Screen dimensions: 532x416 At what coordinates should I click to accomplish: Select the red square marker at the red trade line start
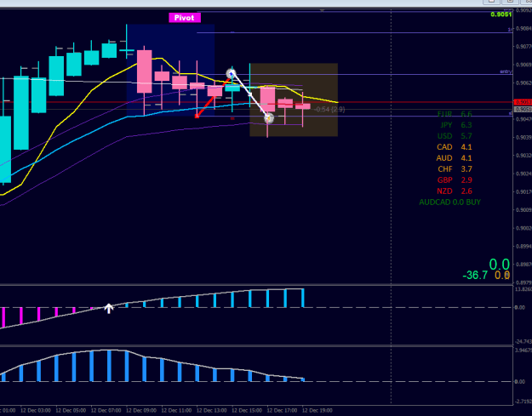click(197, 117)
